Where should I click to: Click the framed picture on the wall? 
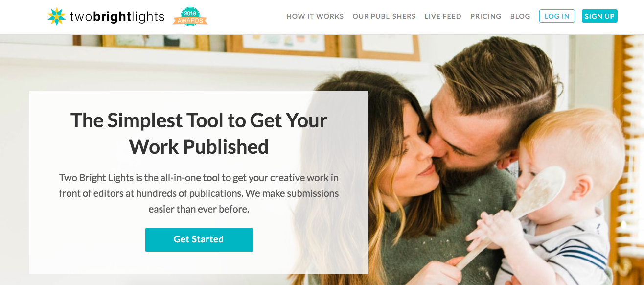click(387, 47)
